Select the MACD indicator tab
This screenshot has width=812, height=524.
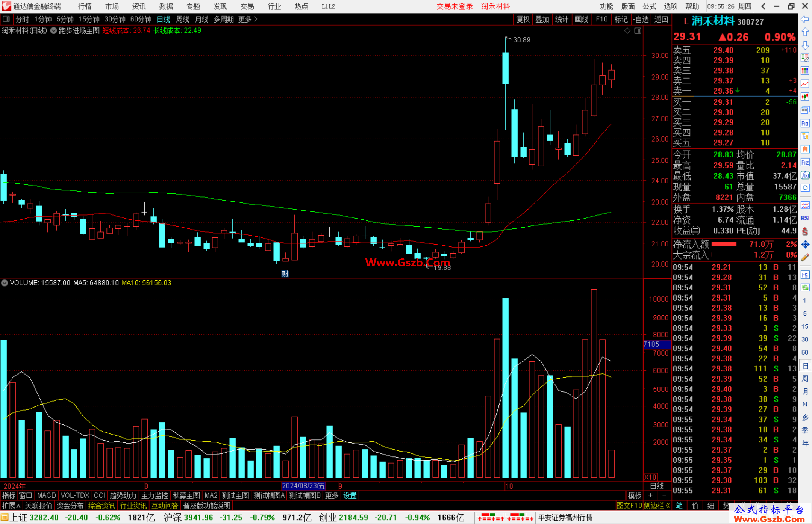[47, 495]
